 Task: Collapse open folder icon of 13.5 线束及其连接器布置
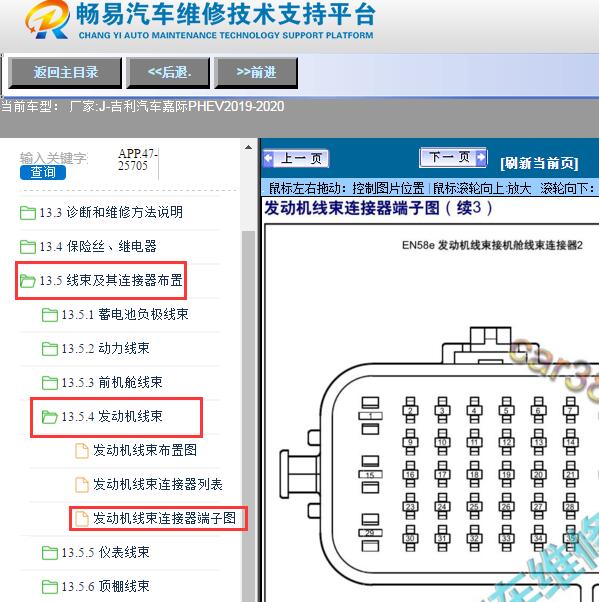click(28, 281)
